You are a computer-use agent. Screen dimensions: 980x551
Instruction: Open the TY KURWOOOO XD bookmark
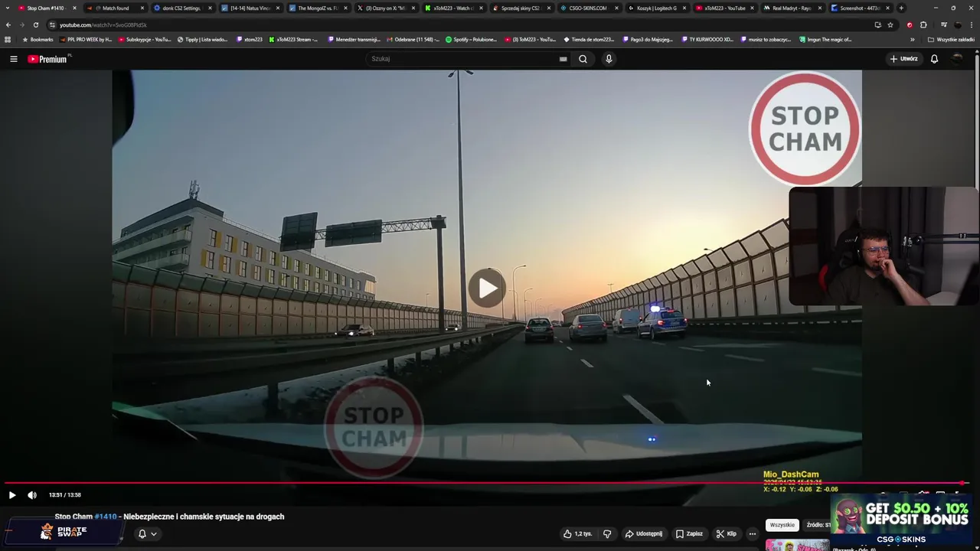[x=707, y=39]
